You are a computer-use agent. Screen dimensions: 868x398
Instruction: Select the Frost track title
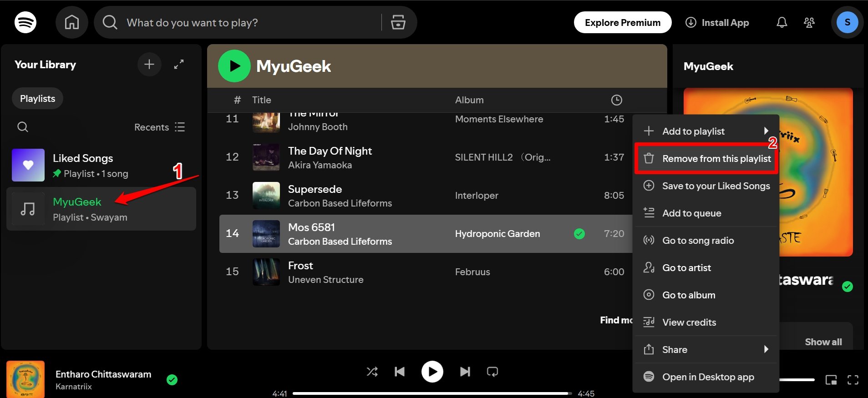pyautogui.click(x=300, y=265)
